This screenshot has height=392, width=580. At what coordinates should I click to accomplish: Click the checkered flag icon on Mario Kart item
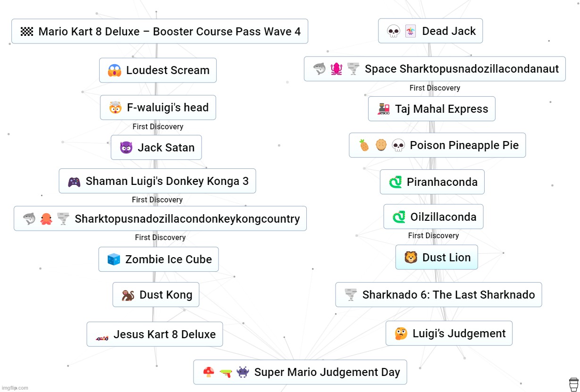click(x=27, y=32)
